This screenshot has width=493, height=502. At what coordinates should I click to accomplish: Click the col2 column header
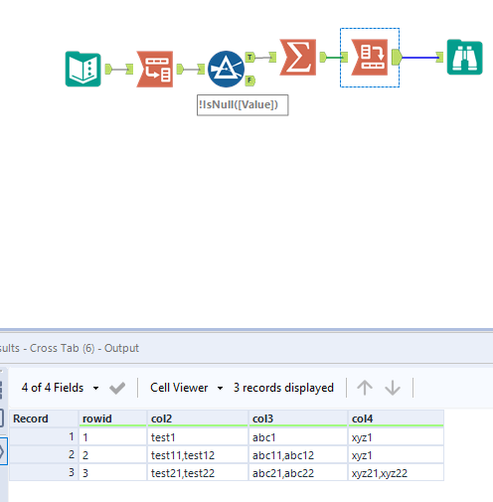click(x=198, y=419)
